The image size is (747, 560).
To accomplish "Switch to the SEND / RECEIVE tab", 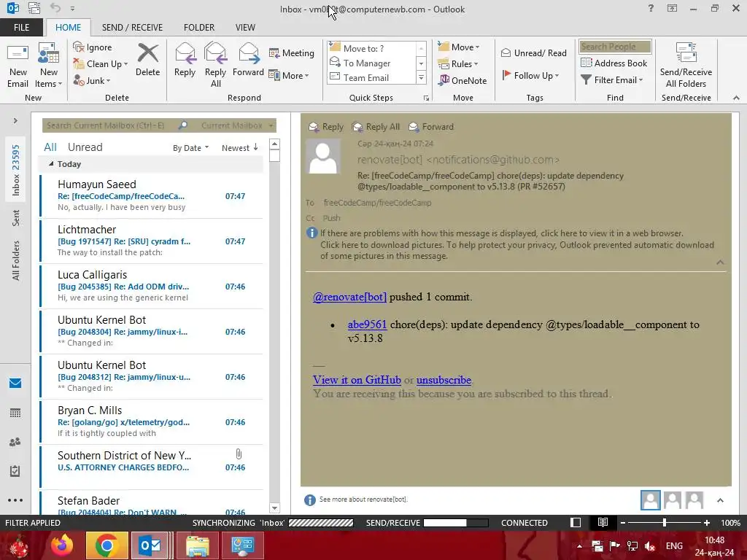I will click(x=132, y=27).
